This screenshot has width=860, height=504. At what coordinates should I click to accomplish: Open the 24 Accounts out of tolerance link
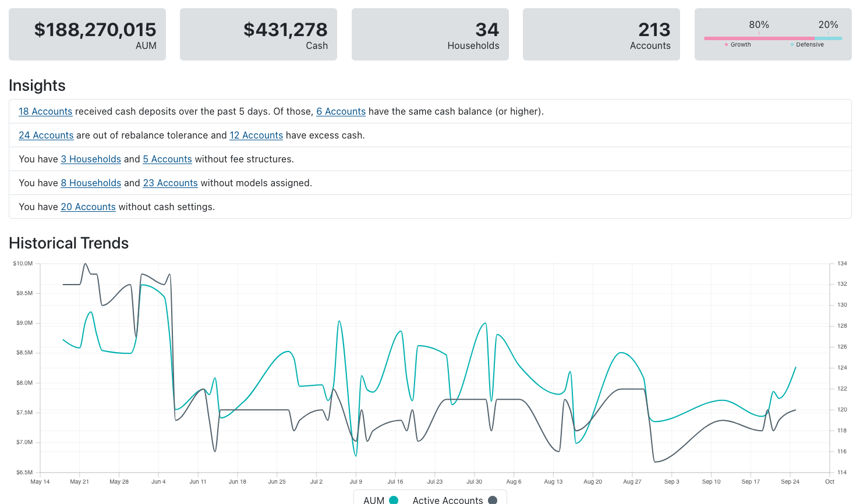(x=46, y=135)
